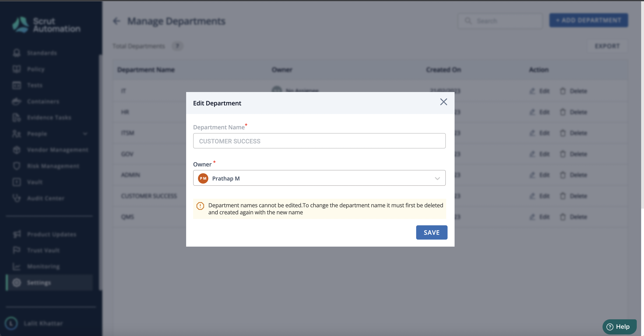Viewport: 644px width, 336px height.
Task: Open Containers in the sidebar
Action: 43,101
